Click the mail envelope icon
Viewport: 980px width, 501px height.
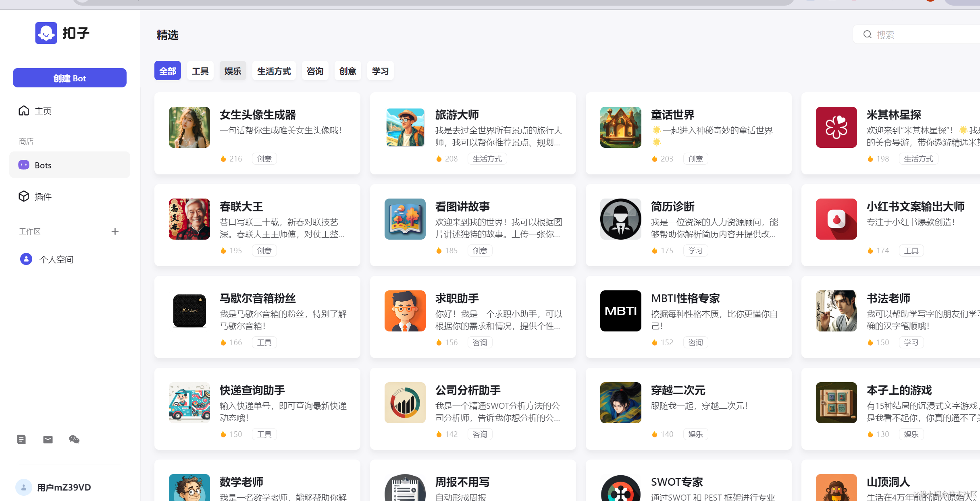[48, 439]
